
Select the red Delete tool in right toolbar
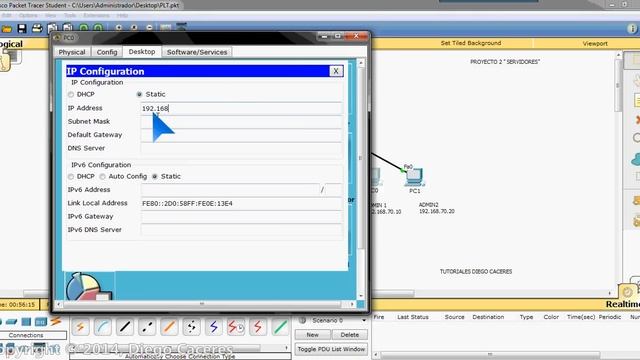637,120
